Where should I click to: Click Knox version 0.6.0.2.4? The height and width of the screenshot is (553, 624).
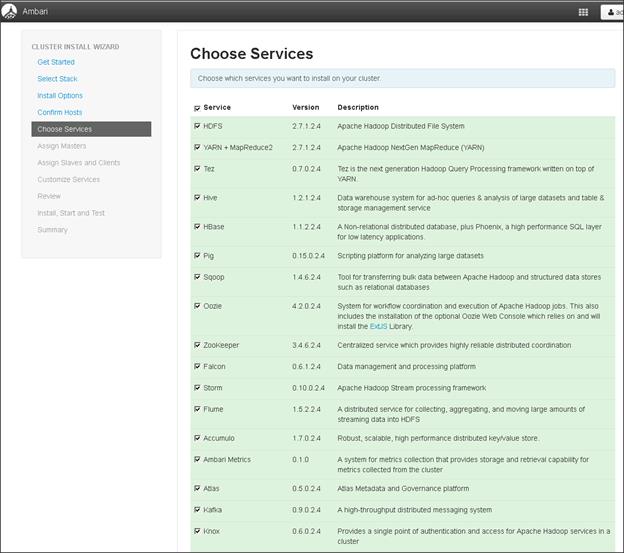pyautogui.click(x=306, y=531)
